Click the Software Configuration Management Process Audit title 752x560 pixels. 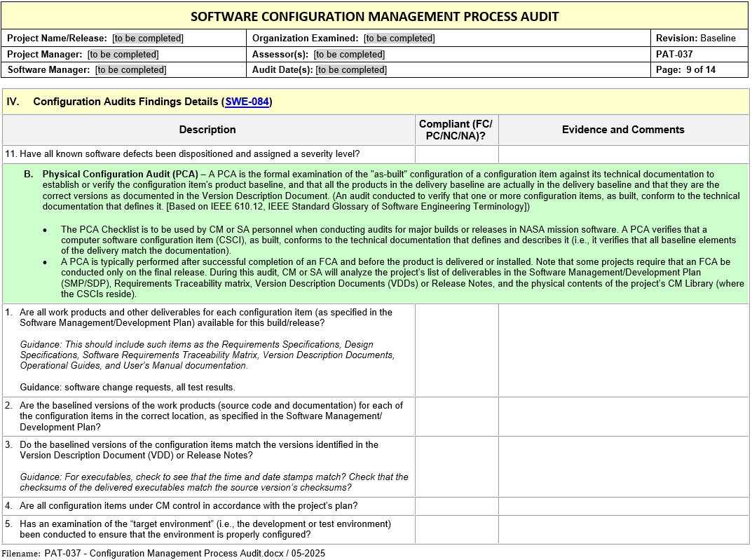[375, 16]
